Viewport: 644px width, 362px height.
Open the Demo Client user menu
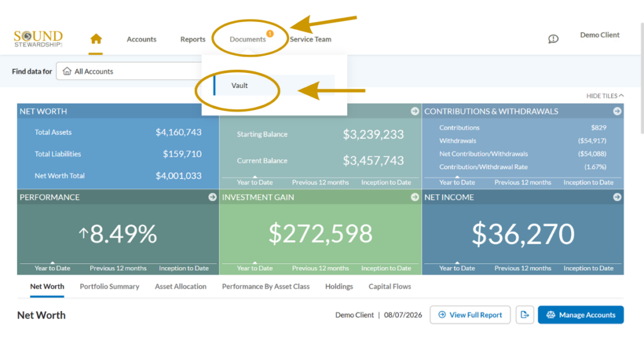[x=599, y=35]
